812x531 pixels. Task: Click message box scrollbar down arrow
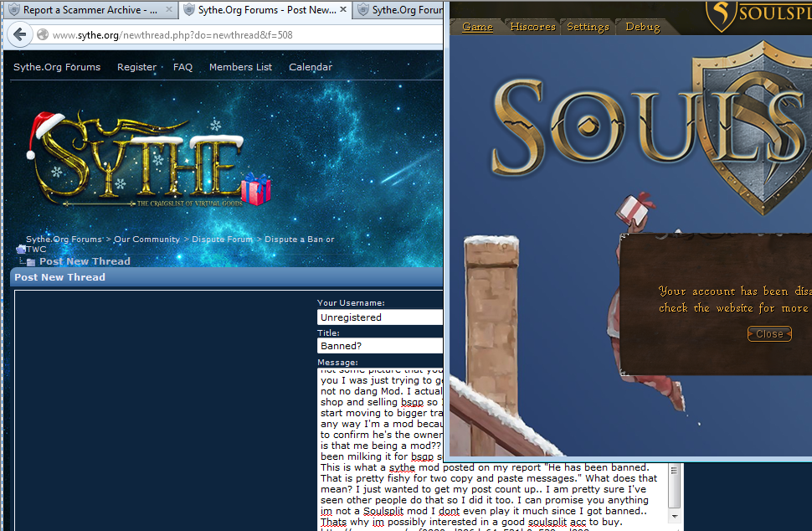(674, 516)
